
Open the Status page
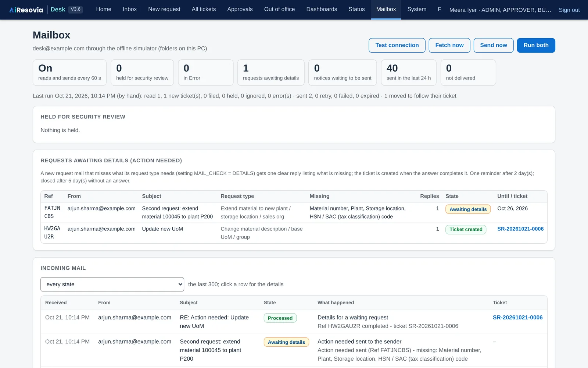pos(357,9)
